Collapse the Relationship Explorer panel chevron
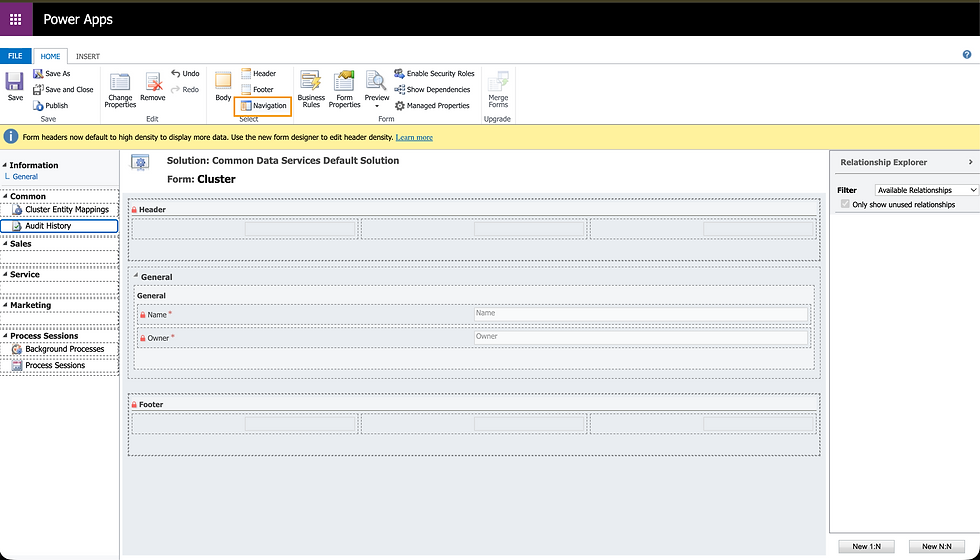This screenshot has height=560, width=980. coord(971,162)
